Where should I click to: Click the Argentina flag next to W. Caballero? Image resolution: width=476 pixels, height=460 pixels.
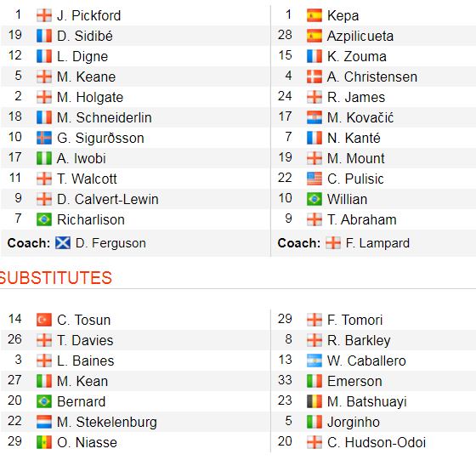(x=314, y=361)
